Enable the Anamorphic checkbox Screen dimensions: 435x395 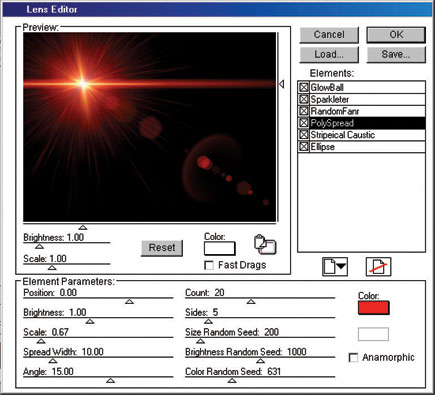353,358
